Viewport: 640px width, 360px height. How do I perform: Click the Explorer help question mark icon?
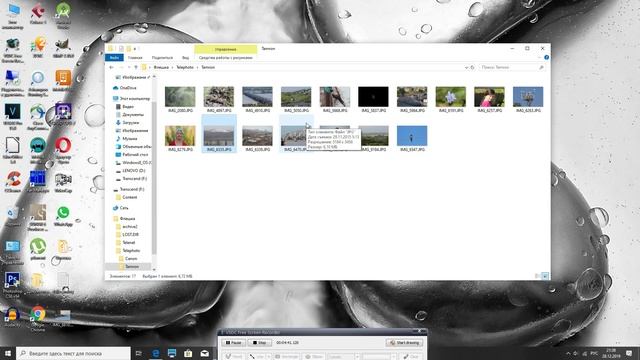pos(546,58)
